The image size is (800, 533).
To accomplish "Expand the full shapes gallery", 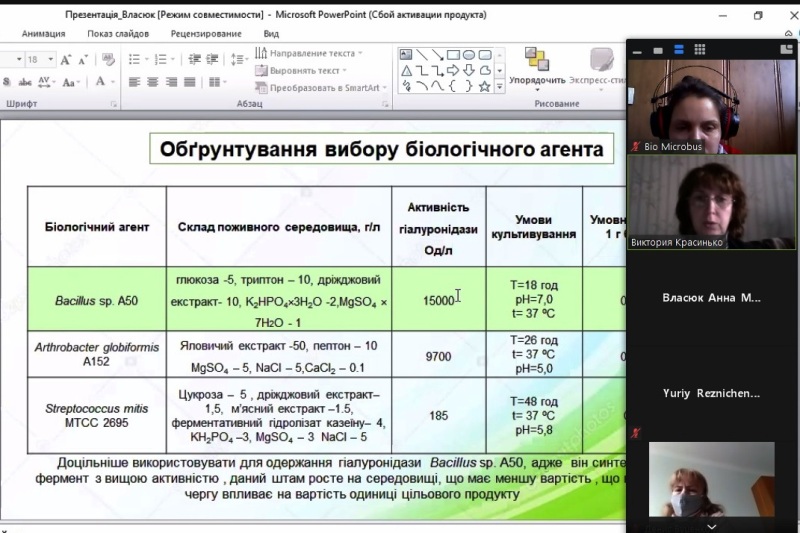I will click(500, 87).
